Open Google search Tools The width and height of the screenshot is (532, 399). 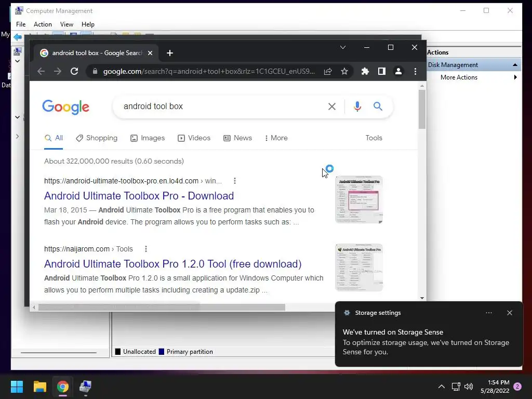pyautogui.click(x=374, y=138)
